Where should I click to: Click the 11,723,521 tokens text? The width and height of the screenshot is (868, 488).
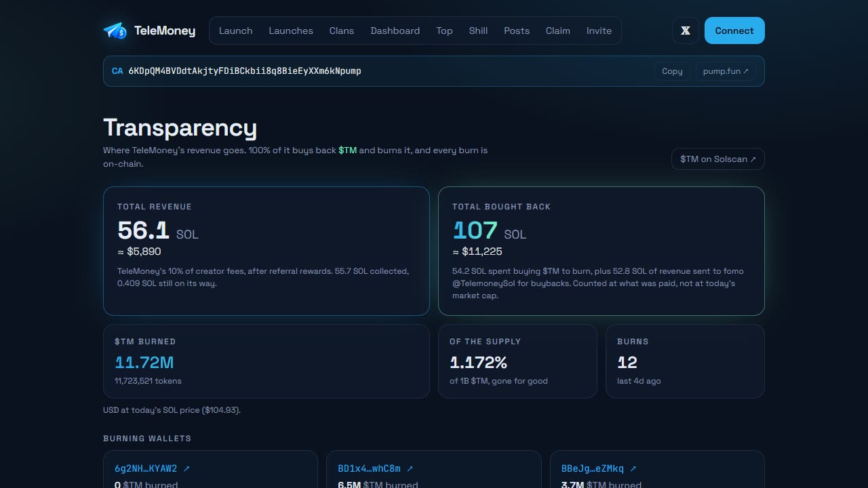148,381
